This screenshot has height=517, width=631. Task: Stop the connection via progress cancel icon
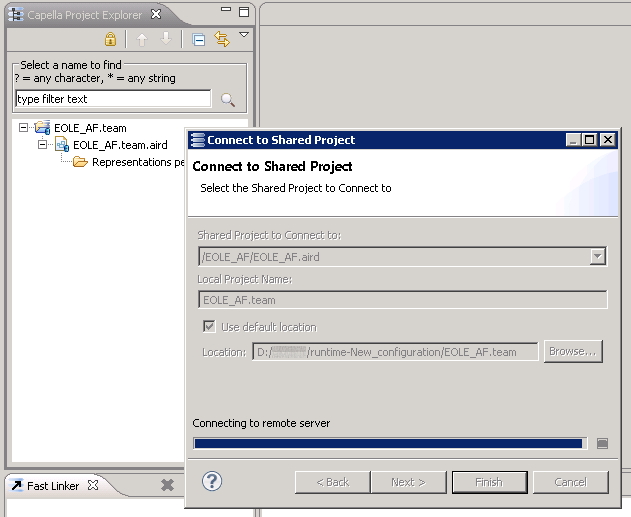[x=602, y=443]
